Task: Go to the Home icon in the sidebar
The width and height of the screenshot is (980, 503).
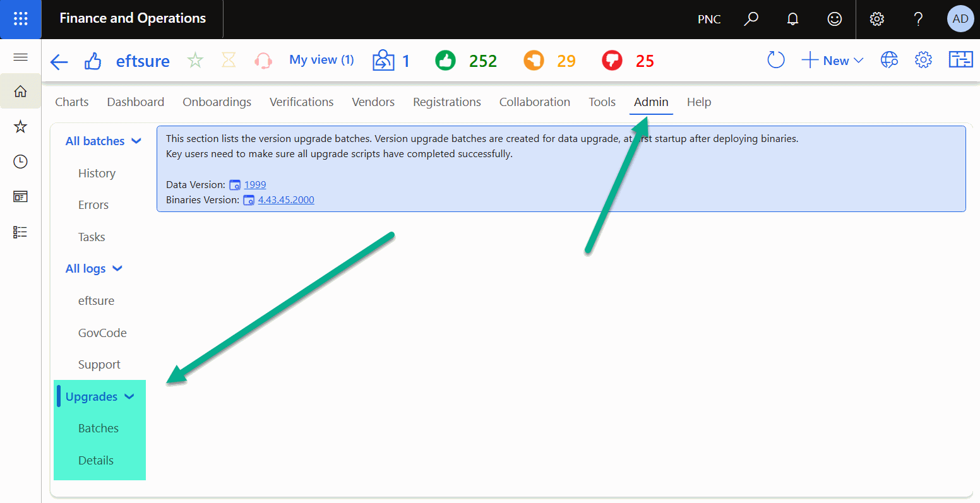Action: click(20, 92)
